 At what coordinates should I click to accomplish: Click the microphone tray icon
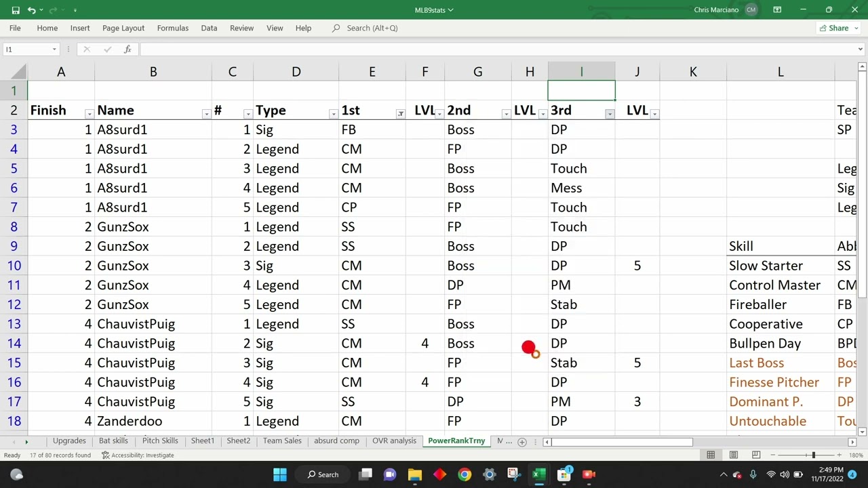pyautogui.click(x=753, y=474)
